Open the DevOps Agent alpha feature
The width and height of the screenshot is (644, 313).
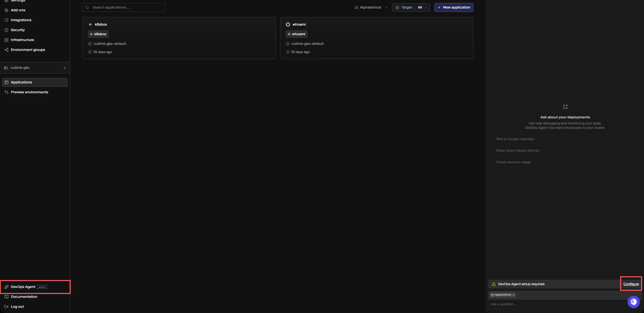tap(23, 287)
